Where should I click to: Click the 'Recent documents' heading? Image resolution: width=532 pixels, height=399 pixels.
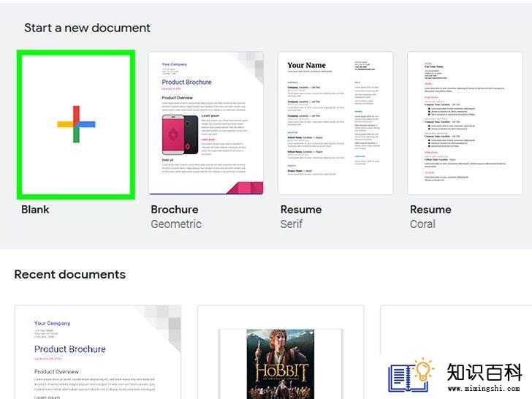pyautogui.click(x=70, y=274)
